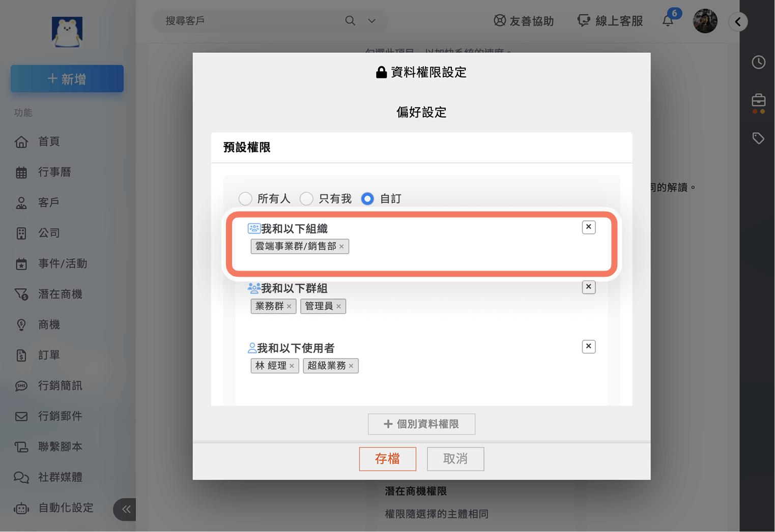Go to 潛在商機 in the sidebar

click(60, 294)
